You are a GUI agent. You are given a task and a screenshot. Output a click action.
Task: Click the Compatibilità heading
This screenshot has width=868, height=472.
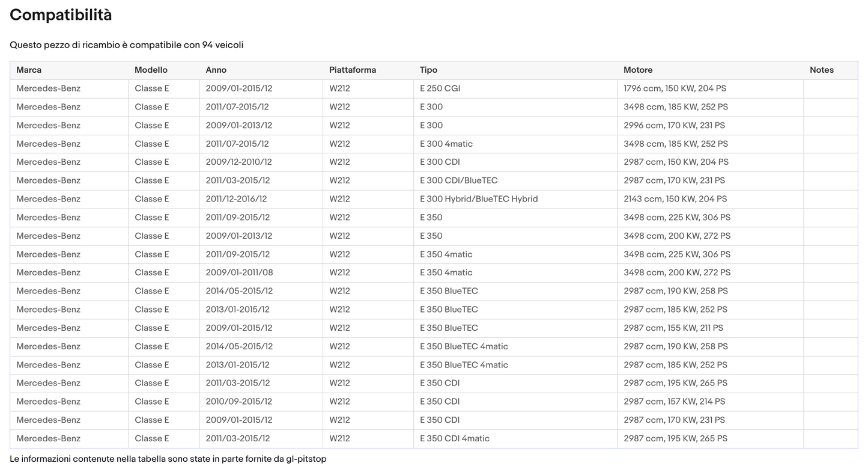pyautogui.click(x=61, y=15)
